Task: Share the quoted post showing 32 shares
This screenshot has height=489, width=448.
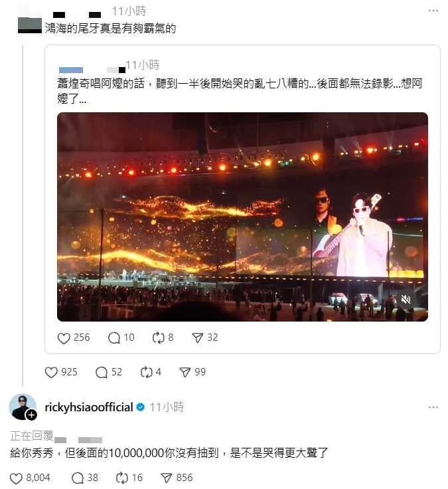Action: (198, 338)
